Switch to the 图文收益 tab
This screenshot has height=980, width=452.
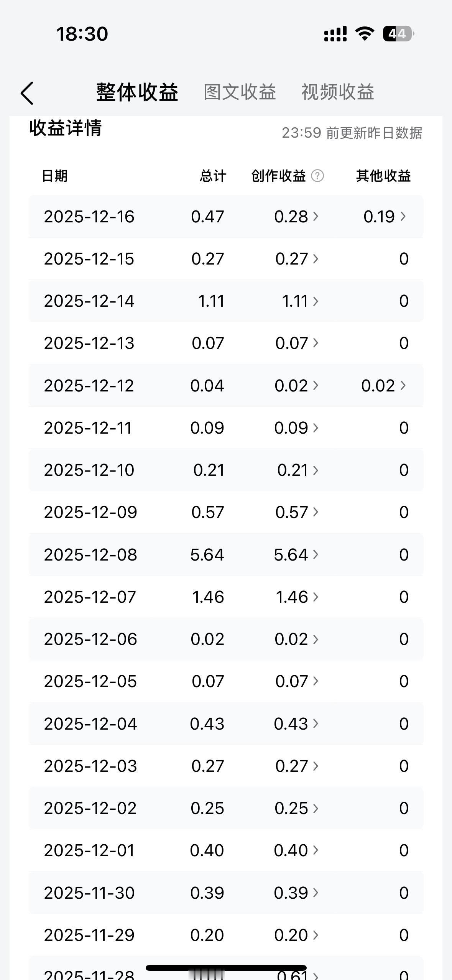240,92
